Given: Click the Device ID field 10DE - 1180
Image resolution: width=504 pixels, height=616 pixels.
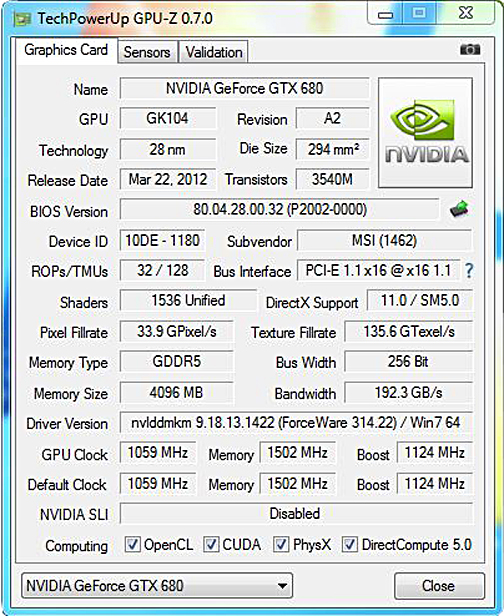Looking at the screenshot, I should point(162,240).
